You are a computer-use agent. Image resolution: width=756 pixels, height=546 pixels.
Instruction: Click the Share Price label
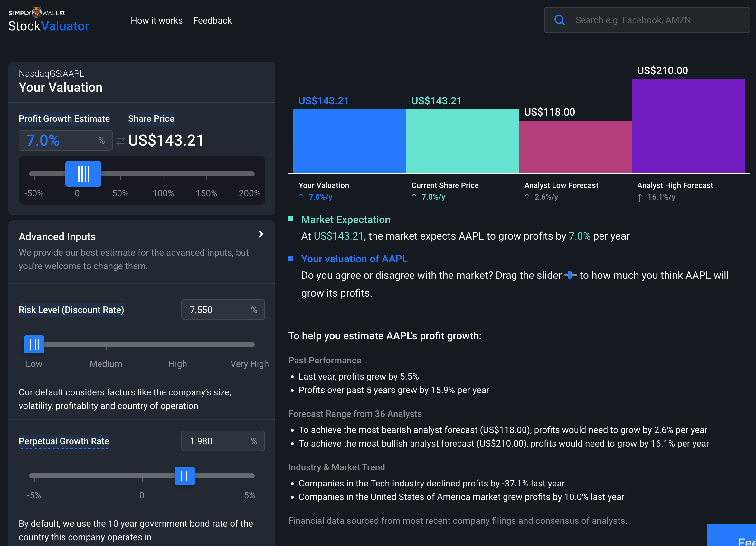click(151, 119)
